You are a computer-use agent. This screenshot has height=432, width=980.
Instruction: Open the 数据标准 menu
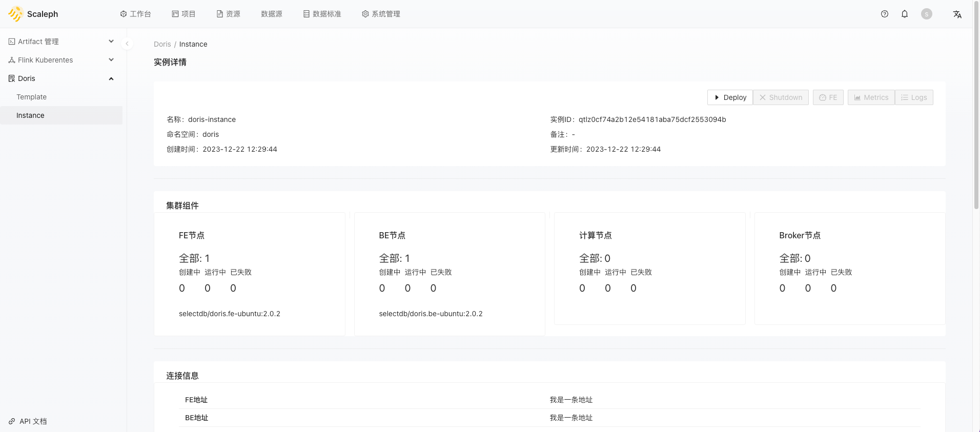pyautogui.click(x=322, y=14)
